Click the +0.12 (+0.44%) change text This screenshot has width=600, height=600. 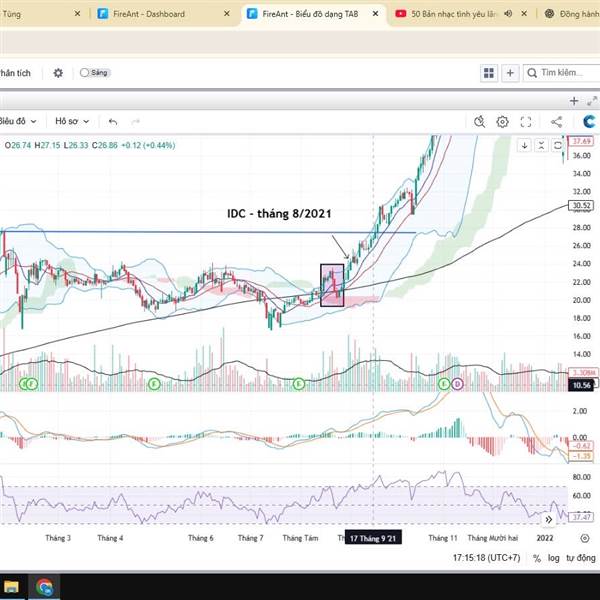click(148, 145)
